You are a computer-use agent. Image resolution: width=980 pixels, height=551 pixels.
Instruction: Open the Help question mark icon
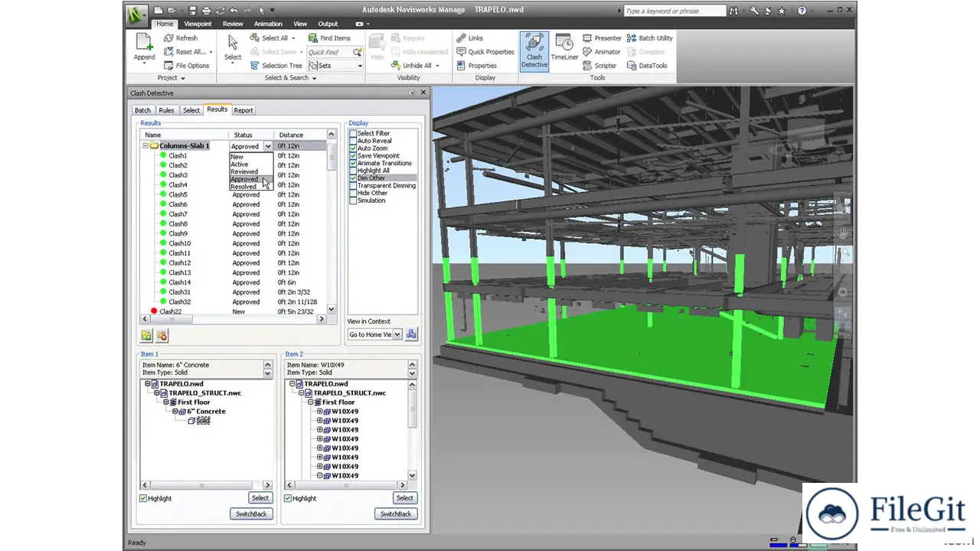click(x=802, y=11)
